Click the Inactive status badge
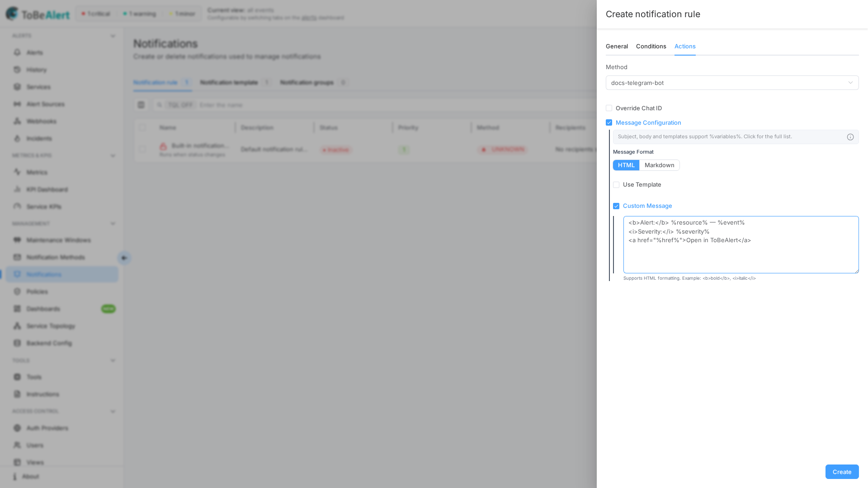This screenshot has width=868, height=488. pyautogui.click(x=336, y=150)
